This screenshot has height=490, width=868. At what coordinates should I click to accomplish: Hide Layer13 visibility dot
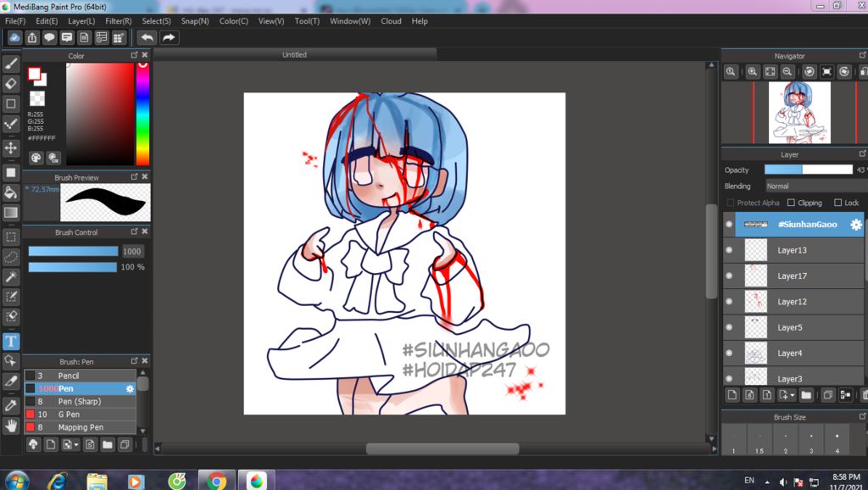[x=729, y=250]
